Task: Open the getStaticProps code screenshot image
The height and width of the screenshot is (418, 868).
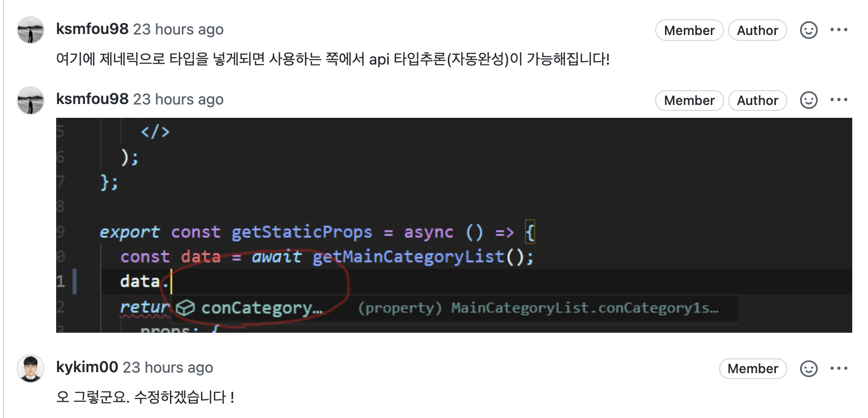Action: click(454, 225)
